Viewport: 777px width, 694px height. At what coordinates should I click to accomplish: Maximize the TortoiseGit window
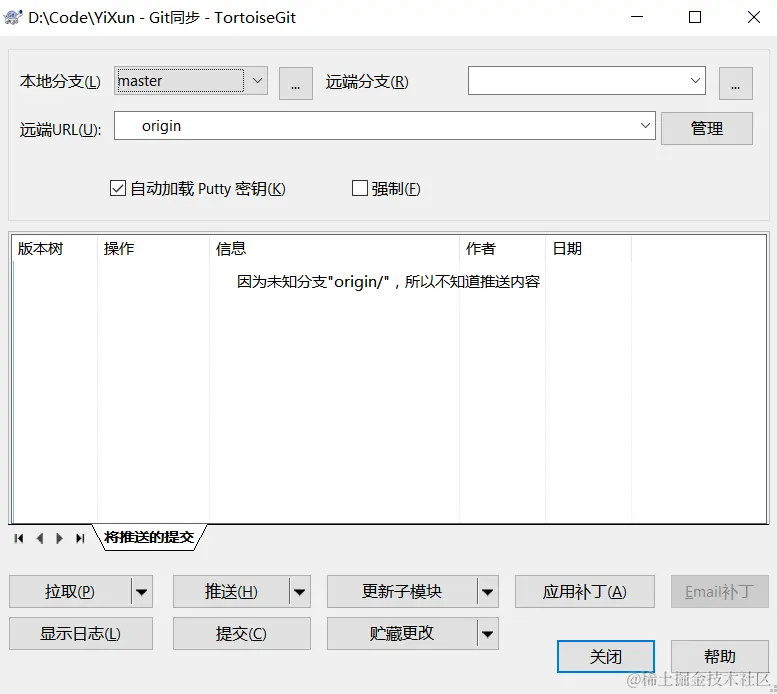(695, 17)
